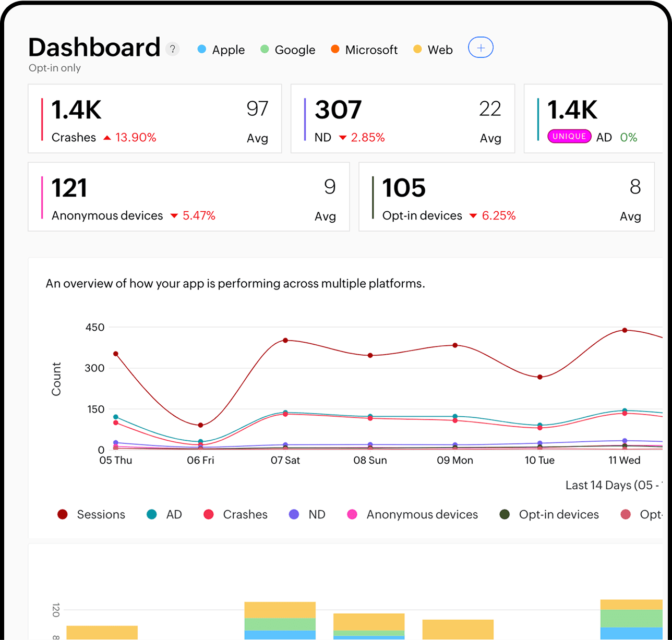Open the 105 Opt-in devices card
This screenshot has height=640, width=672.
[x=506, y=197]
